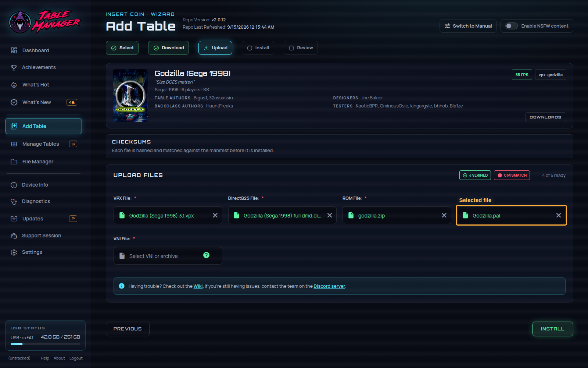
Task: Remove the Godzilla.pal file
Action: tap(559, 215)
